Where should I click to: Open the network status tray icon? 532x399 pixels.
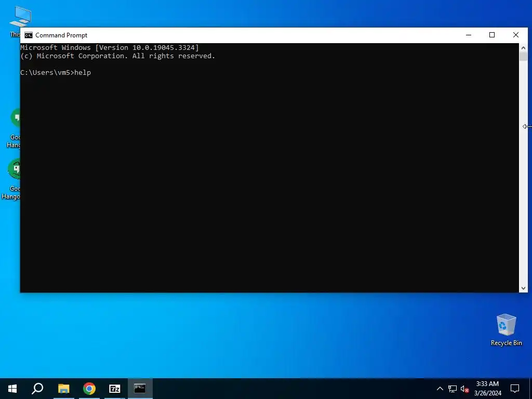(x=453, y=389)
